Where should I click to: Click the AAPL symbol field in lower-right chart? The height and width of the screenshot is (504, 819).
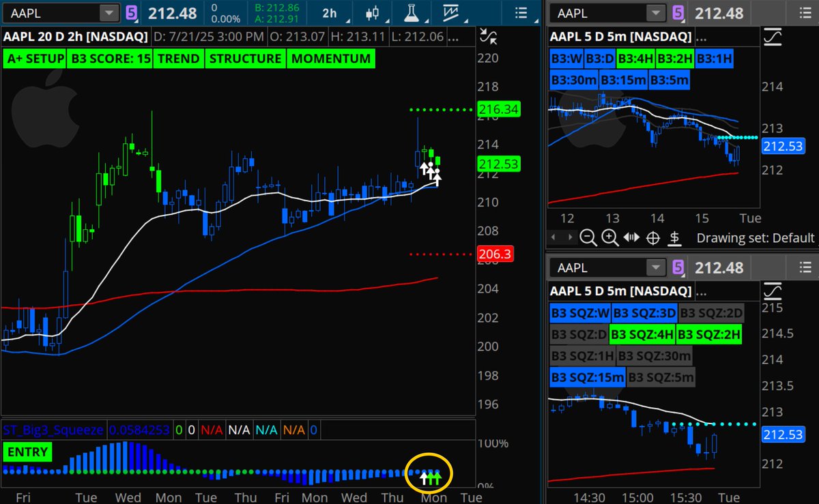pos(599,267)
